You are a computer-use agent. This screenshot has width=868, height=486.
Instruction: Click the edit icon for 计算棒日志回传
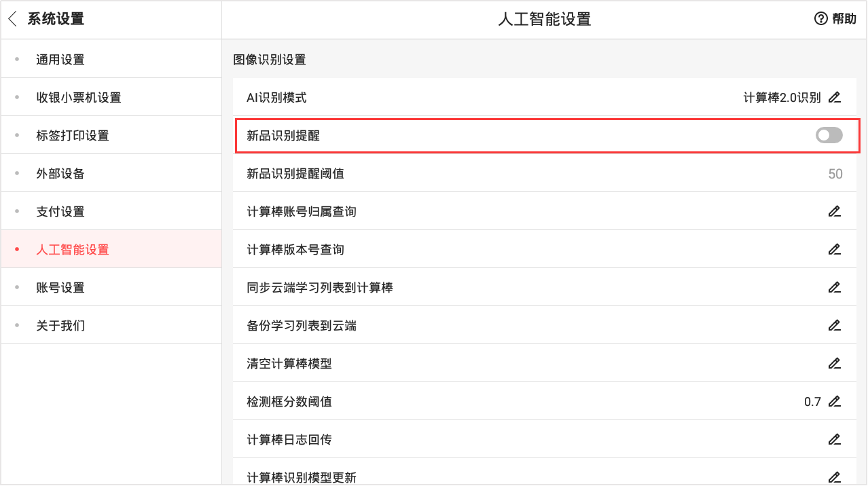coord(835,439)
